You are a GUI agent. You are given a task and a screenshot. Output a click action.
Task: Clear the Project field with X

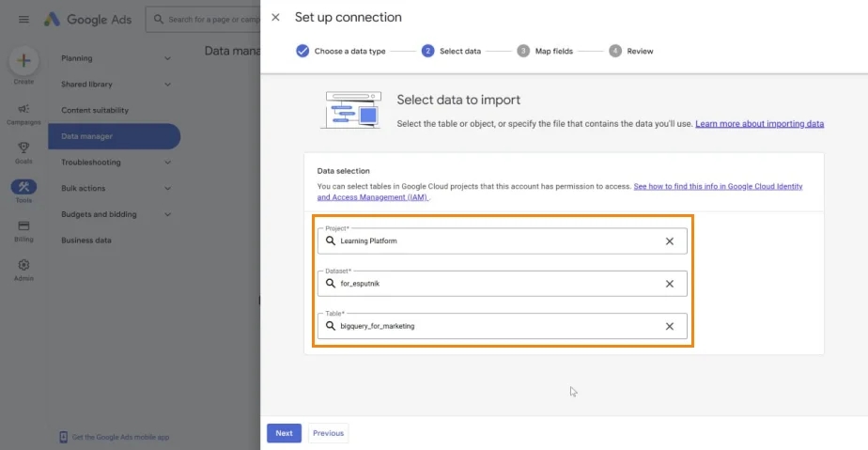point(669,241)
